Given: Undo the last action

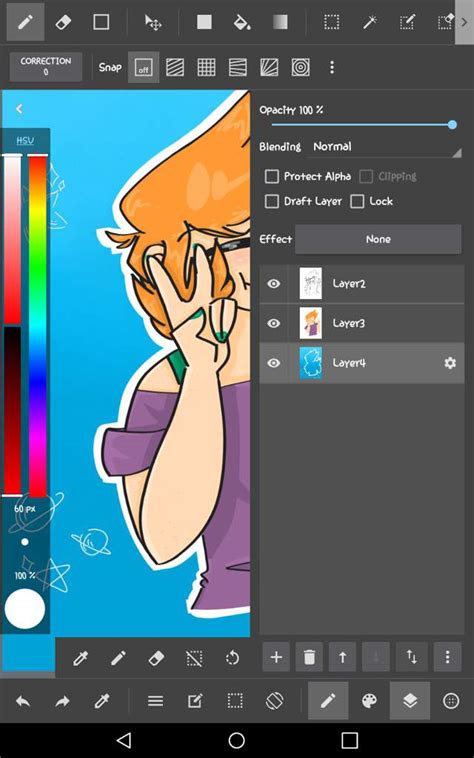Looking at the screenshot, I should 23,701.
